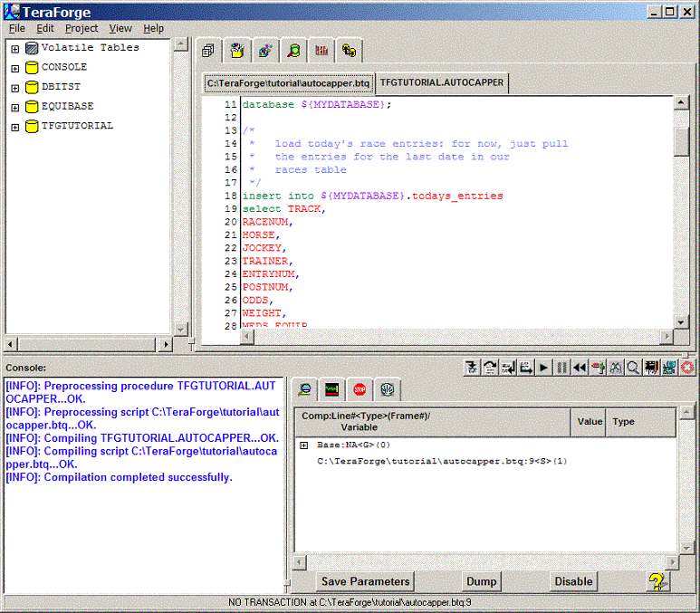
Task: Open the View menu
Action: point(120,29)
